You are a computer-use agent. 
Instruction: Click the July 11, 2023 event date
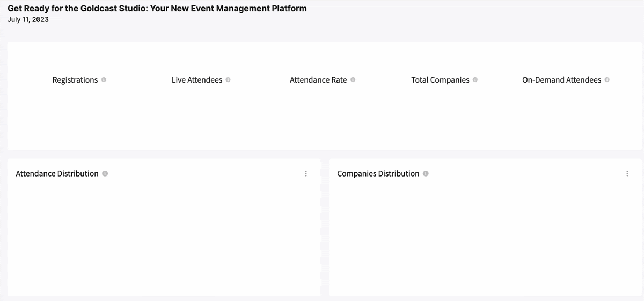[28, 20]
